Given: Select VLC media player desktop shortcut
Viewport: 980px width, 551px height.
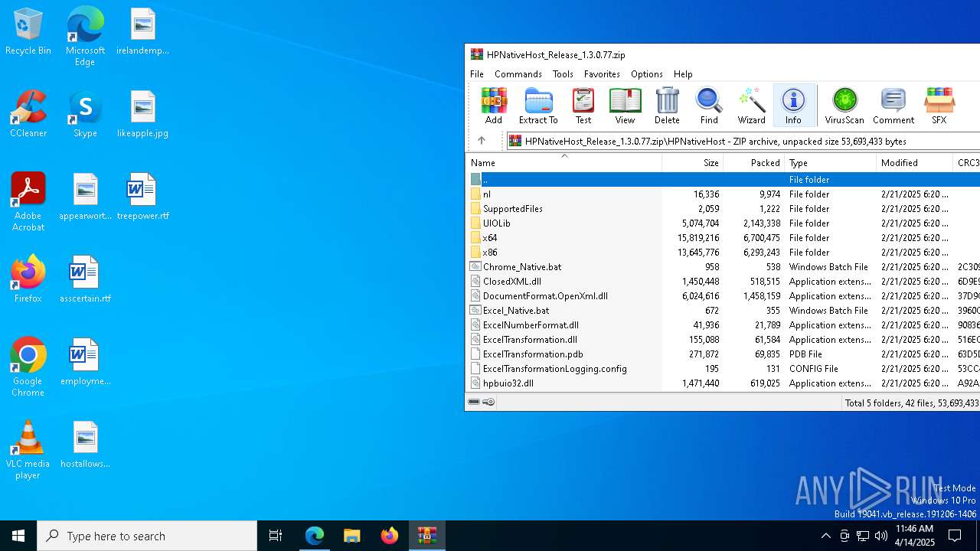Looking at the screenshot, I should point(28,450).
